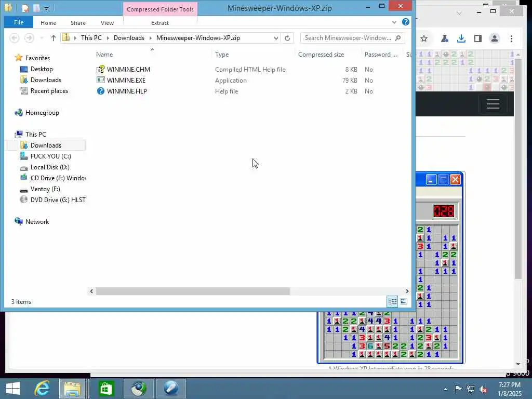Open Local Disk (D:) in navigation pane
Image resolution: width=532 pixels, height=399 pixels.
(50, 167)
